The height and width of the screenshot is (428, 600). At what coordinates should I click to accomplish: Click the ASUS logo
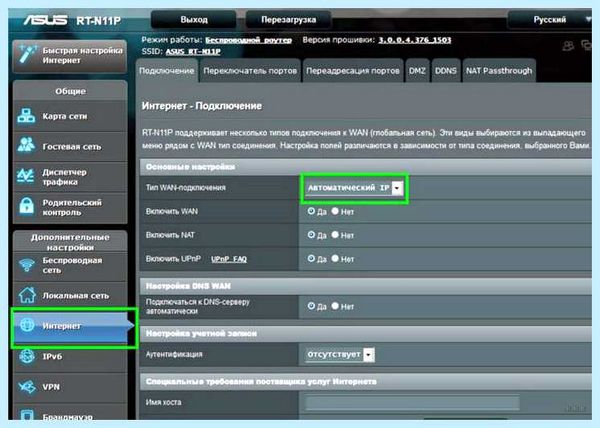coord(45,20)
